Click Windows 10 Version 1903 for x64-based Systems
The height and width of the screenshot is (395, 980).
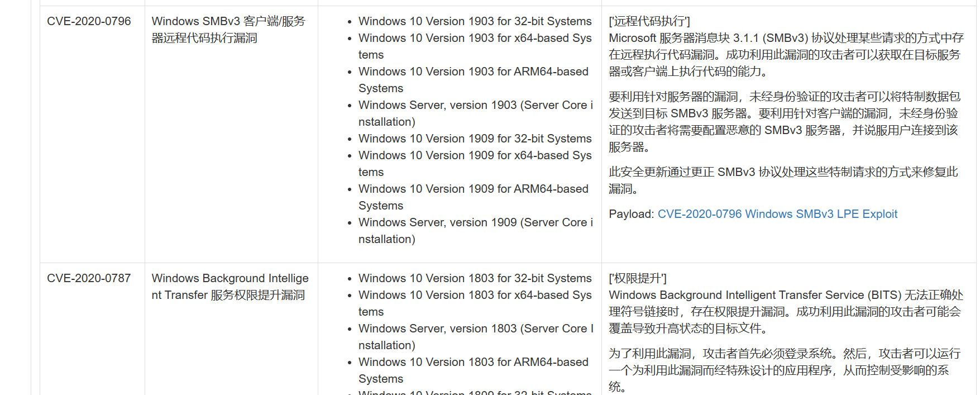tap(475, 38)
